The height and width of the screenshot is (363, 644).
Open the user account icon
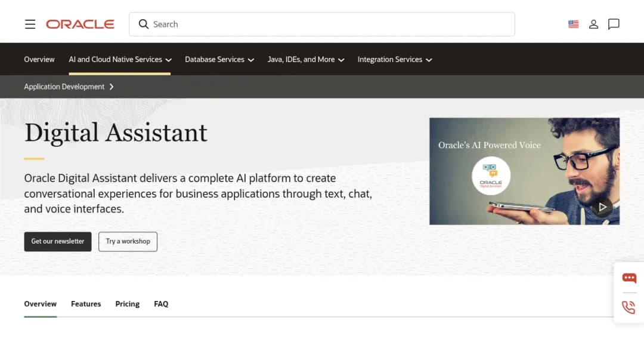coord(593,24)
